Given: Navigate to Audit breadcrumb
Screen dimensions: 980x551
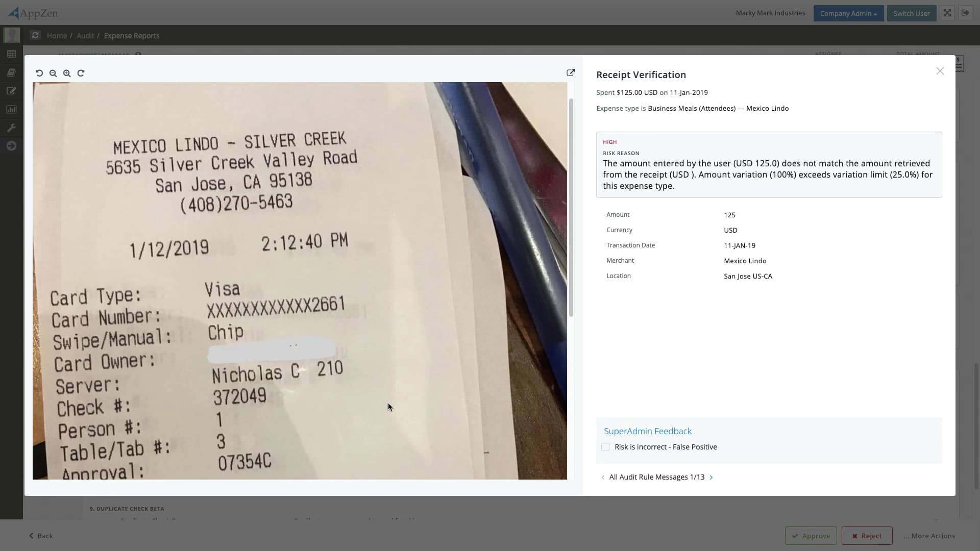Looking at the screenshot, I should pos(85,36).
